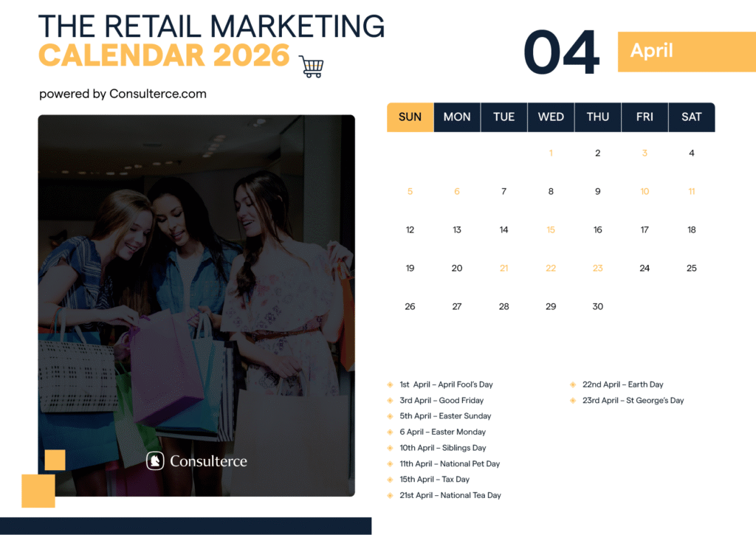Open the April month label banner
The width and height of the screenshot is (756, 535).
(687, 52)
